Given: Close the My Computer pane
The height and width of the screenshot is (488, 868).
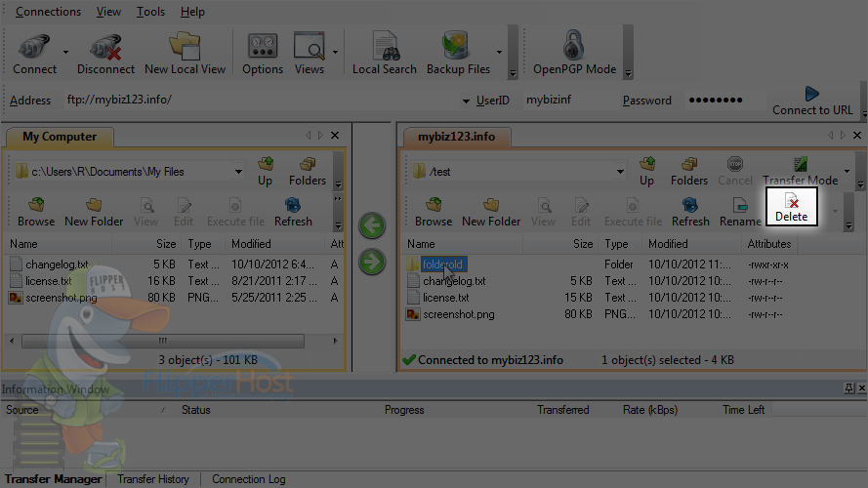Looking at the screenshot, I should [335, 136].
